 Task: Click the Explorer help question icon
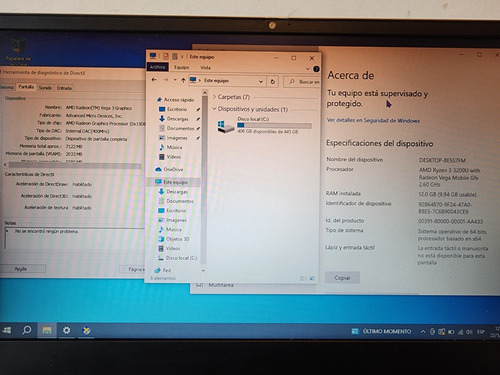[x=316, y=69]
